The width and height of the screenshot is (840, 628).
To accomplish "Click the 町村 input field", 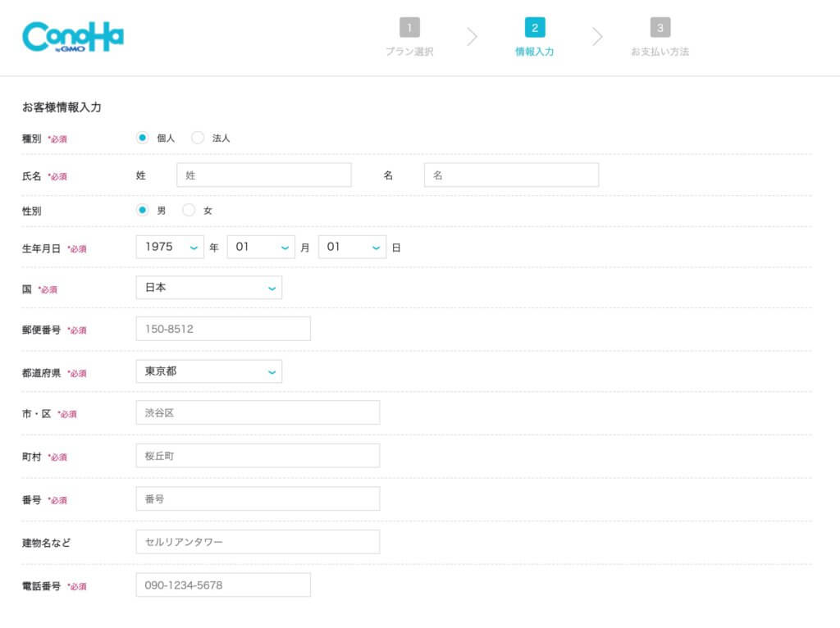I will click(x=258, y=456).
